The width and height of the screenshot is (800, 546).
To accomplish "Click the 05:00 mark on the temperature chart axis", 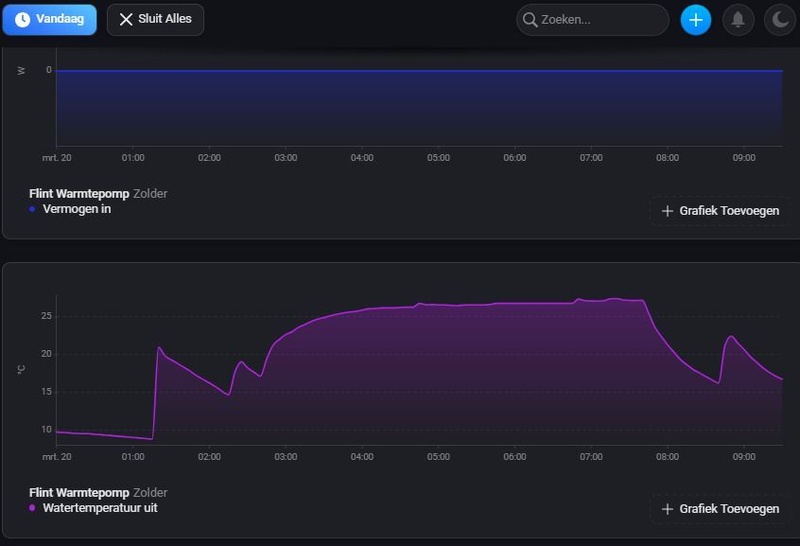I will point(438,457).
